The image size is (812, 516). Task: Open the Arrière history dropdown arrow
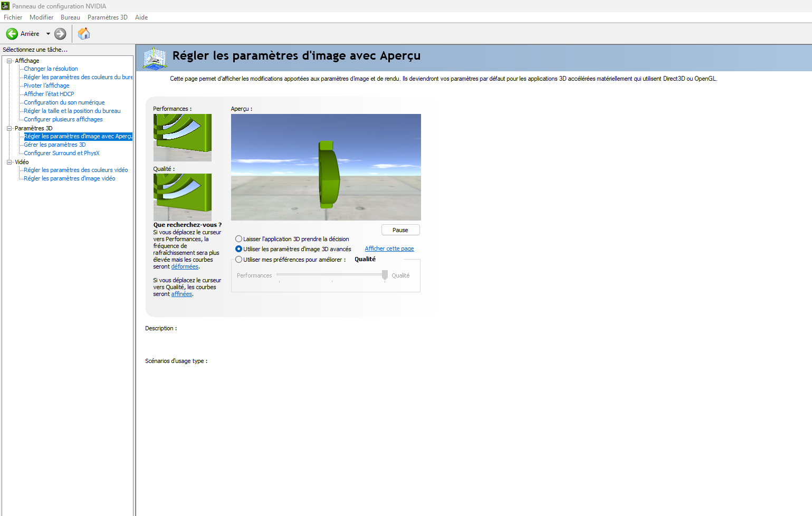[x=48, y=34]
